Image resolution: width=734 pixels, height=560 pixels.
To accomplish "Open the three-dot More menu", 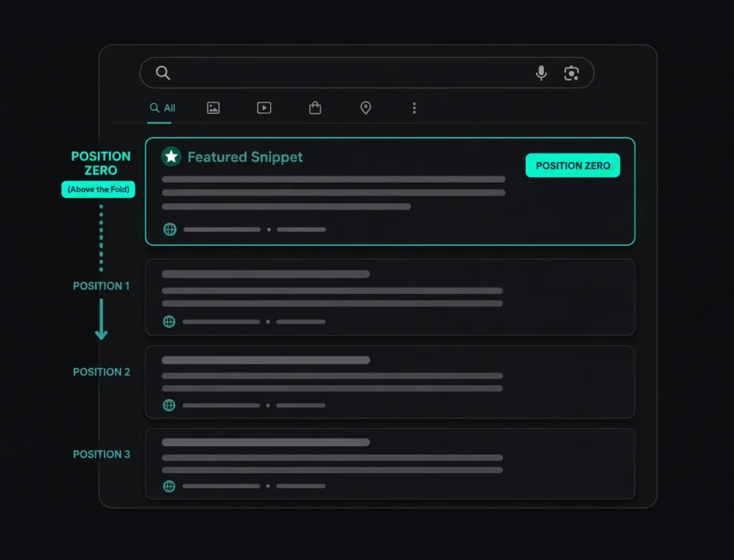I will click(414, 108).
